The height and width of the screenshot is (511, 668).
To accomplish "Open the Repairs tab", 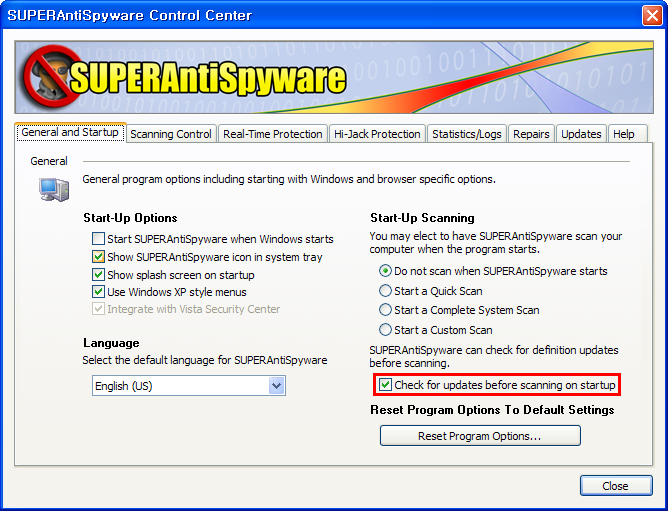I will tap(531, 134).
